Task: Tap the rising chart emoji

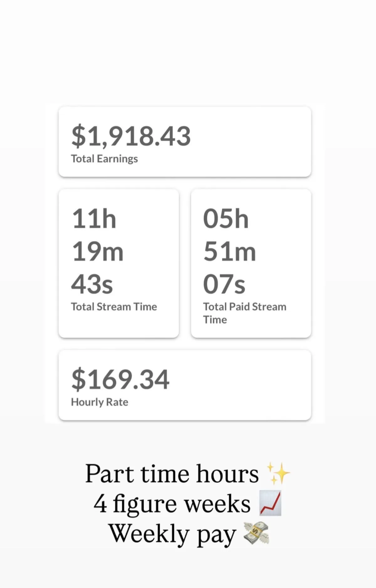Action: tap(270, 503)
